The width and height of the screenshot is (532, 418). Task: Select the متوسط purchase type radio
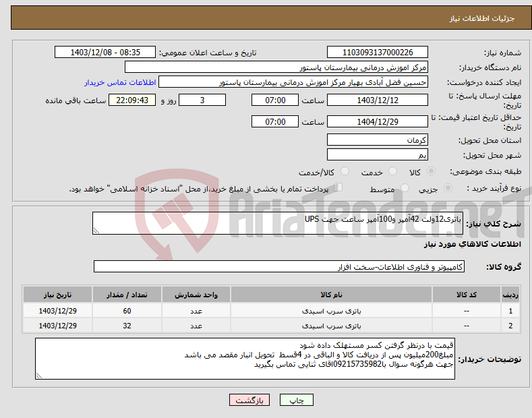[405, 187]
